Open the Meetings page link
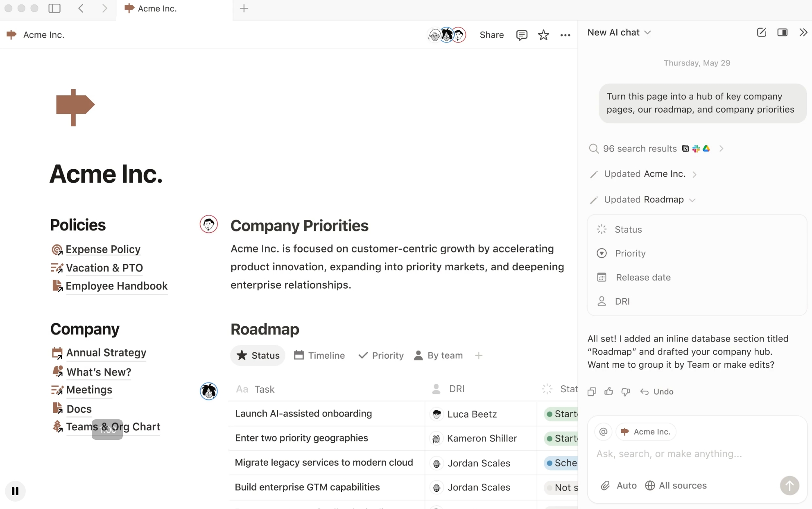This screenshot has width=812, height=509. [x=81, y=390]
